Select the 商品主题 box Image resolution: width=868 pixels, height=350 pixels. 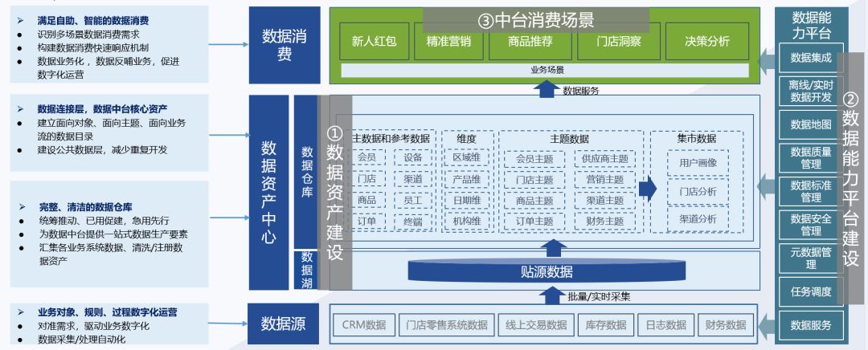[x=534, y=200]
